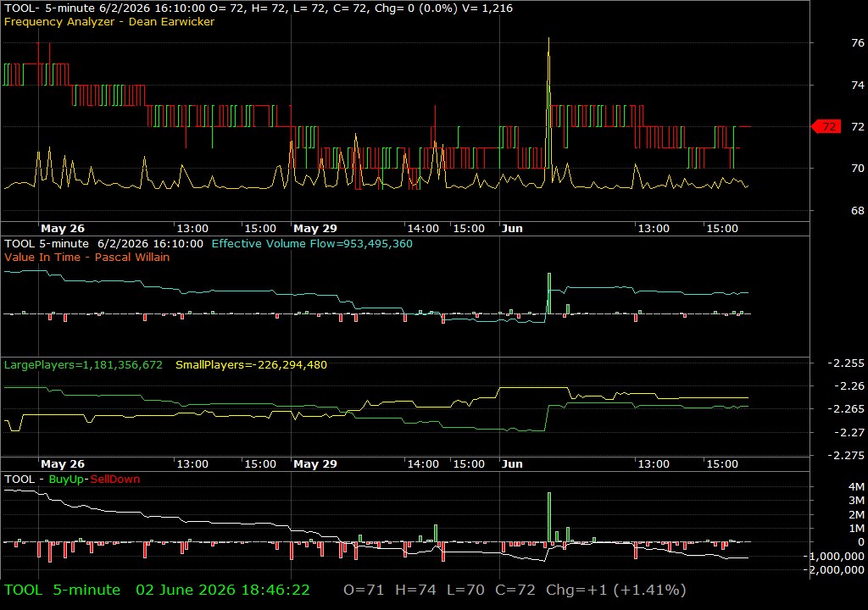Click the -2.265 axis label

tap(846, 408)
